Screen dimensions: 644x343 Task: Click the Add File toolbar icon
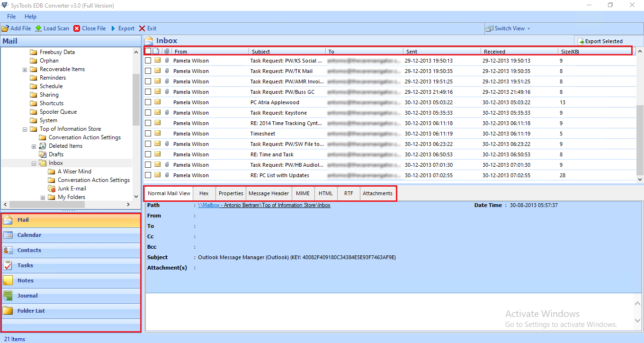tap(5, 28)
